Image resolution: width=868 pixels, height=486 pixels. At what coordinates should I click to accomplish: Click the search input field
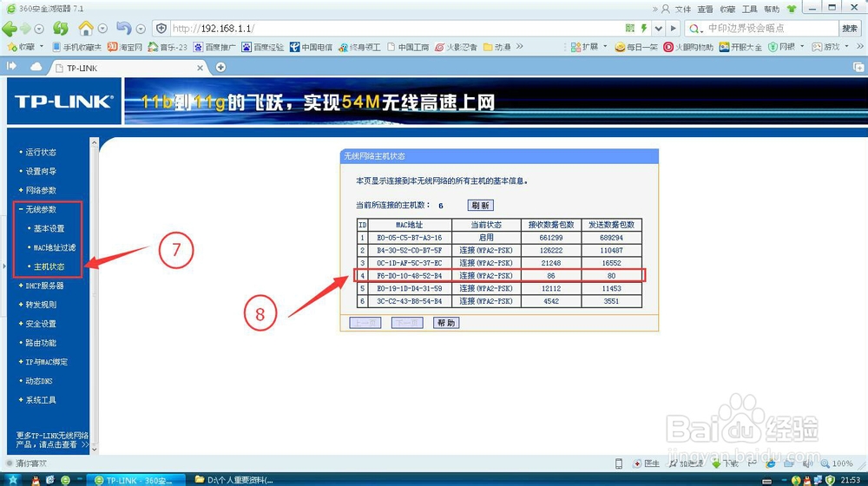click(x=772, y=29)
